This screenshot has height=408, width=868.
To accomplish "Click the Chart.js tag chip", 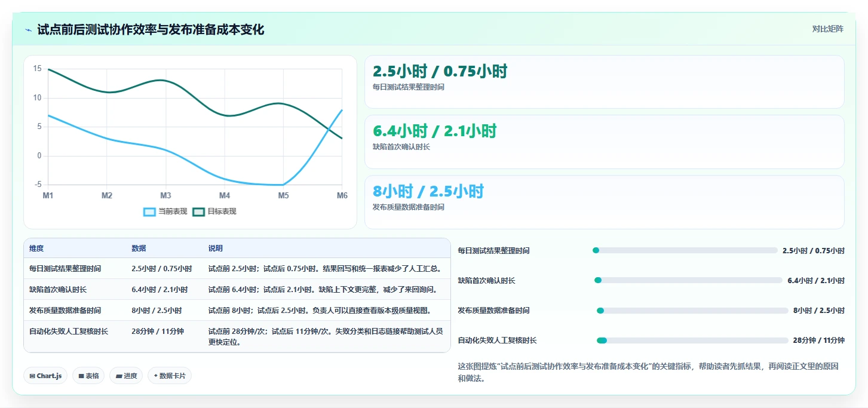I will pyautogui.click(x=46, y=376).
